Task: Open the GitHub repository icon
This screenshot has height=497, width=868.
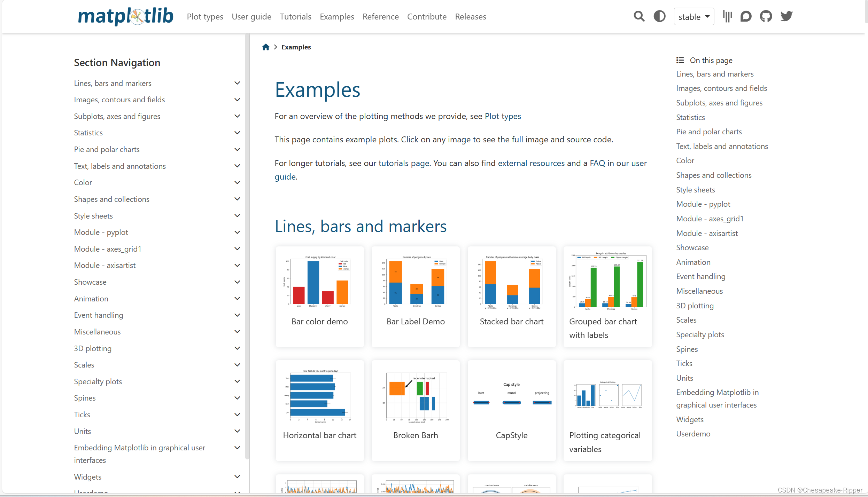Action: 766,16
